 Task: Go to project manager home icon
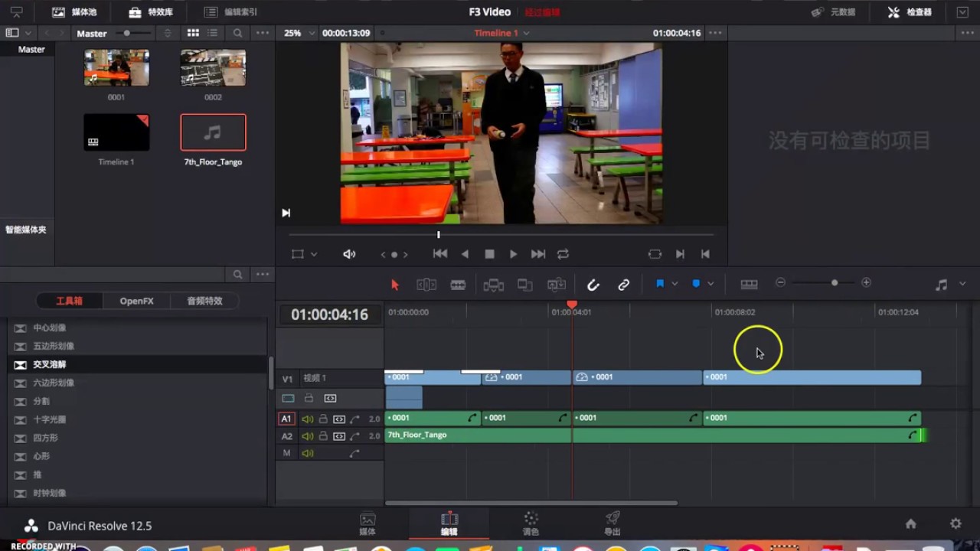point(910,523)
